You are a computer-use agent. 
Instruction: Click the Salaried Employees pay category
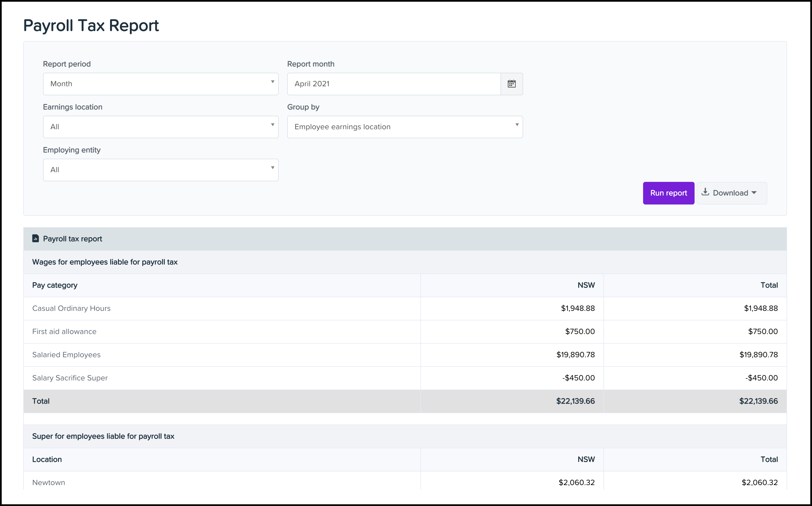tap(66, 355)
